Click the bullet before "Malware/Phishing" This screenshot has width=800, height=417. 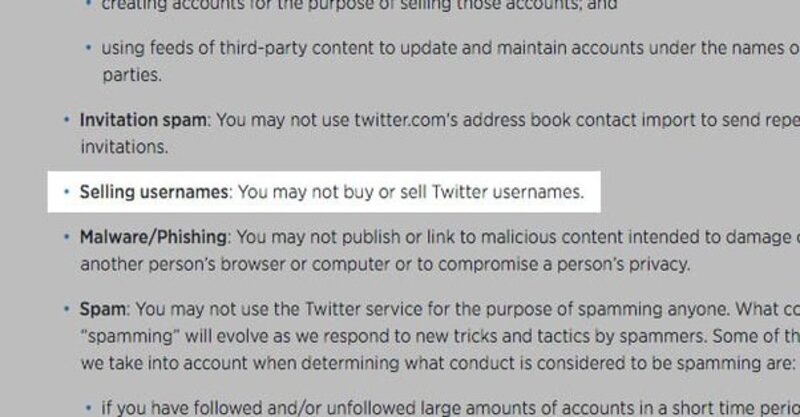pos(67,238)
